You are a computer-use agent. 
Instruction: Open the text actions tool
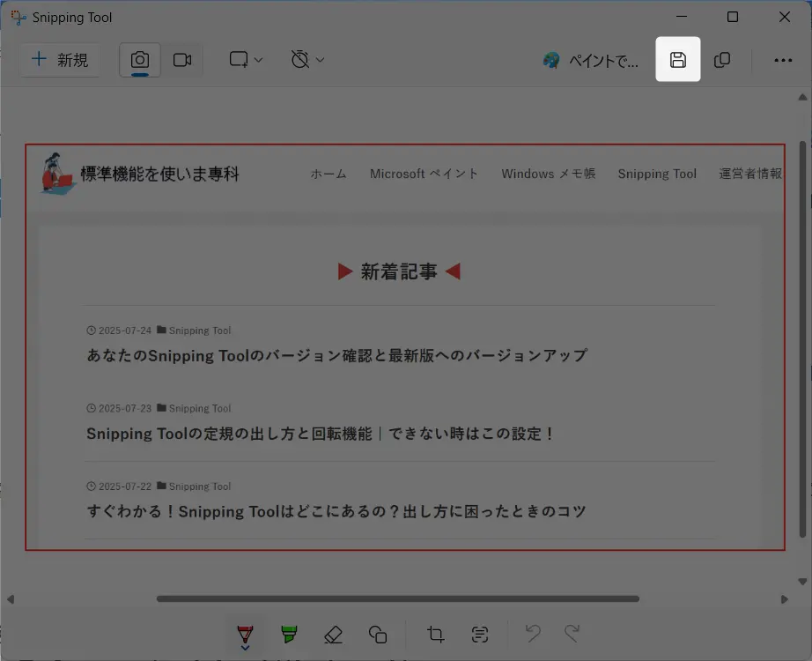[479, 634]
